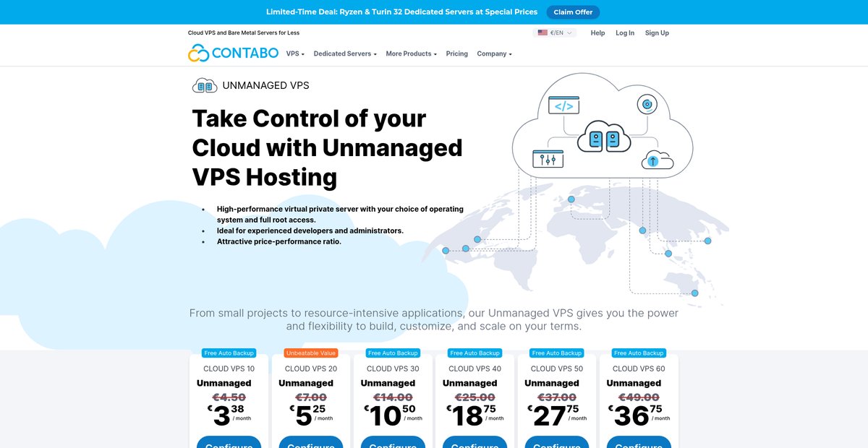Open the Help link
The width and height of the screenshot is (868, 448).
pyautogui.click(x=597, y=33)
